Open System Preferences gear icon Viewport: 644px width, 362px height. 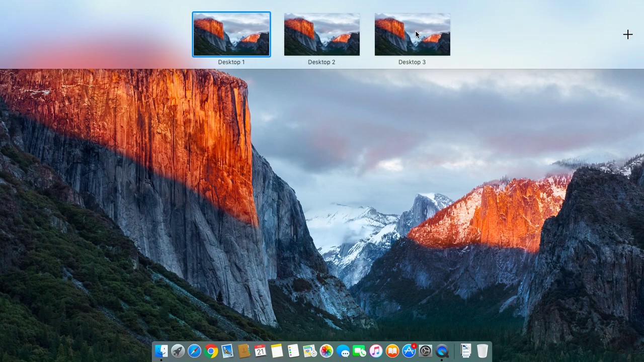pyautogui.click(x=426, y=351)
